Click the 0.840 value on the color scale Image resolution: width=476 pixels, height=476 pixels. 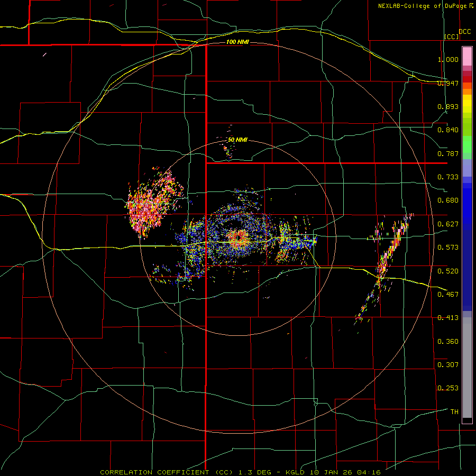(x=448, y=130)
